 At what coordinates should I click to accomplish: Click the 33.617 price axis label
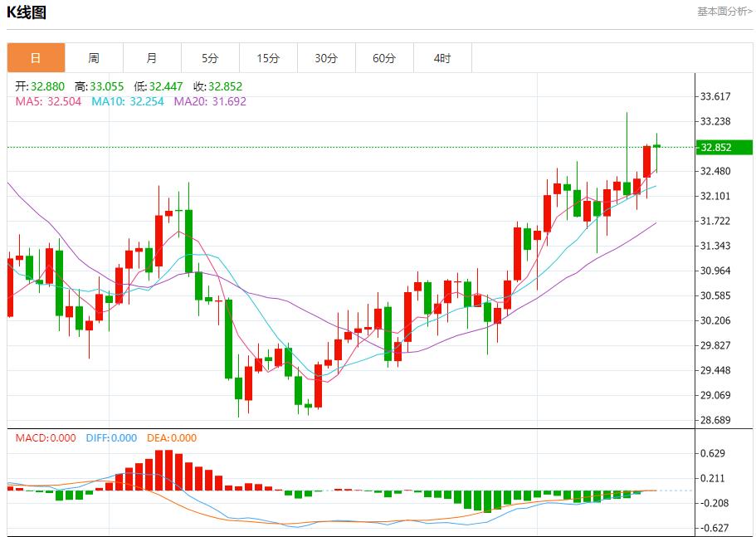click(715, 96)
